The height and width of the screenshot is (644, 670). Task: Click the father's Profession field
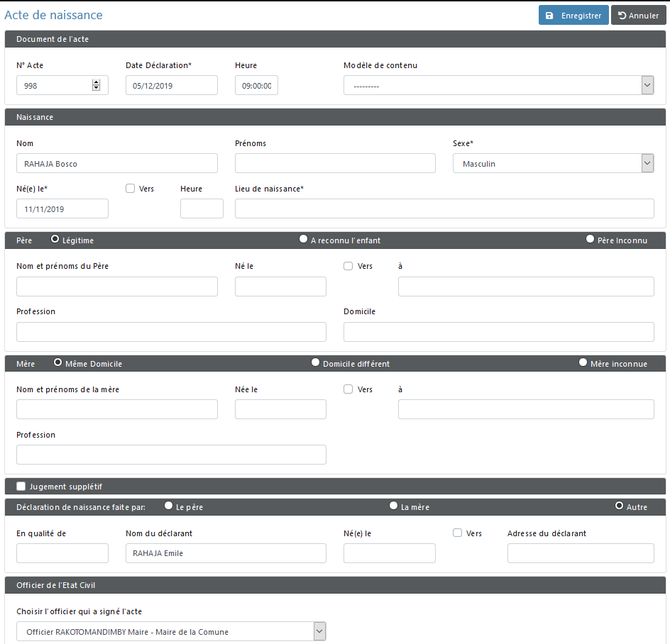point(171,332)
